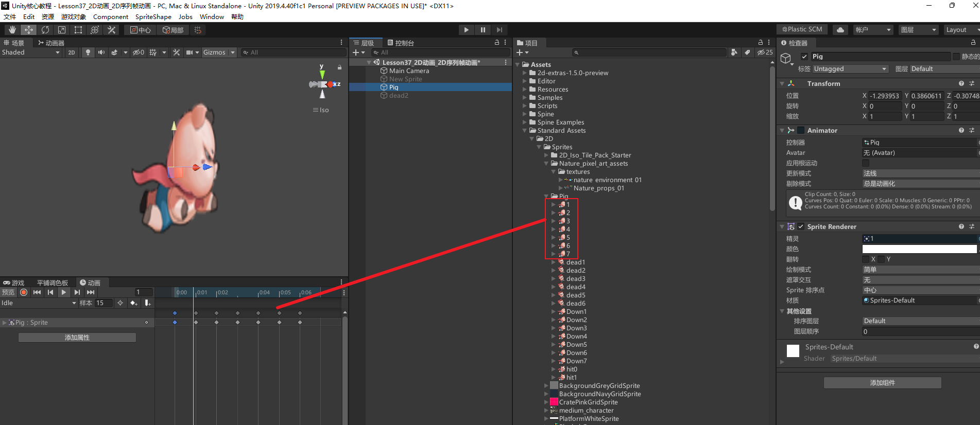Toggle scene effects icon

[x=114, y=52]
